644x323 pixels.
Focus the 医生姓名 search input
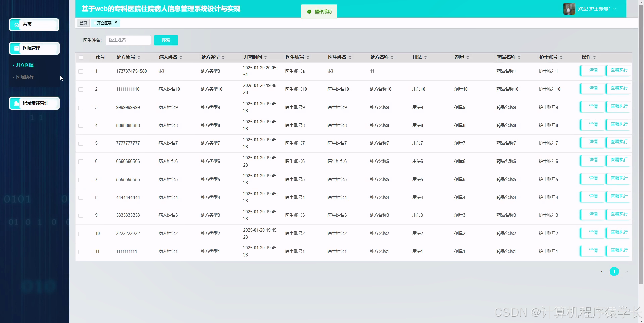[x=128, y=40]
